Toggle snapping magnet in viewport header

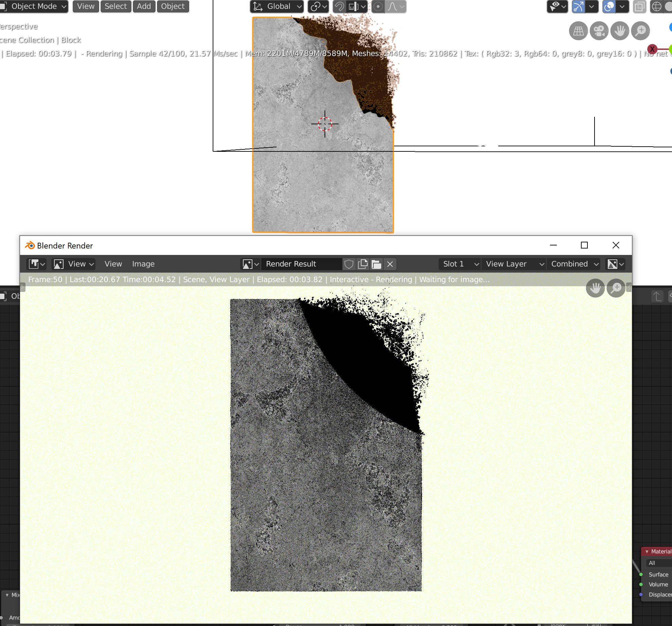coord(339,6)
